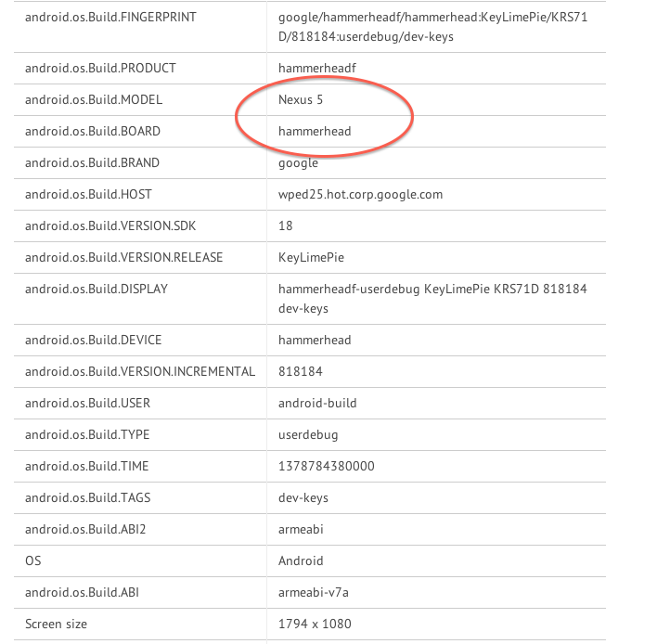Click the android.os.Build.BOARD label

(x=93, y=131)
